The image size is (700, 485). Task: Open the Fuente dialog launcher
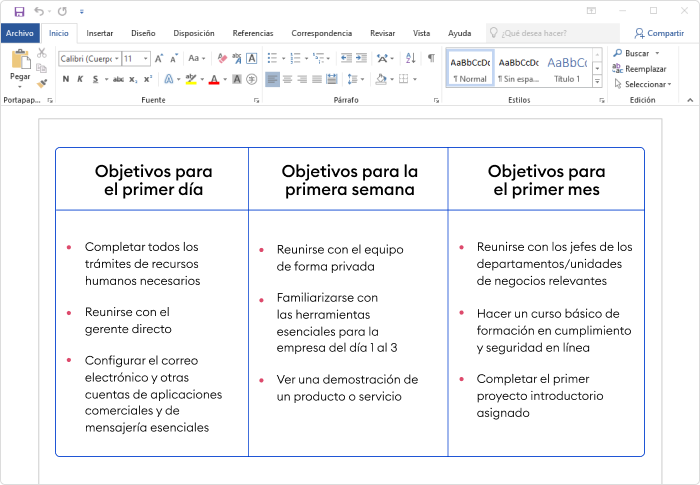(x=256, y=100)
